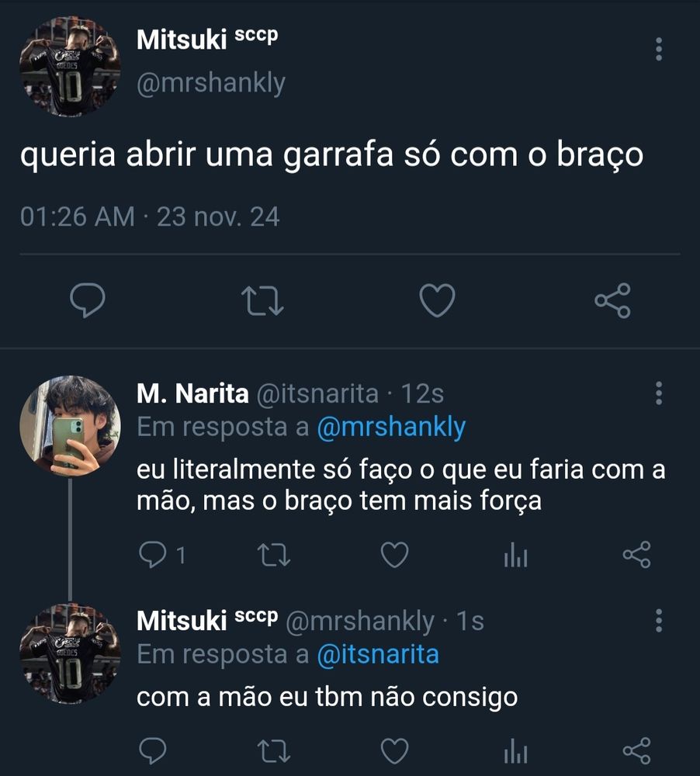Reply to M. Narita's tweet
This screenshot has width=700, height=776.
(x=152, y=555)
